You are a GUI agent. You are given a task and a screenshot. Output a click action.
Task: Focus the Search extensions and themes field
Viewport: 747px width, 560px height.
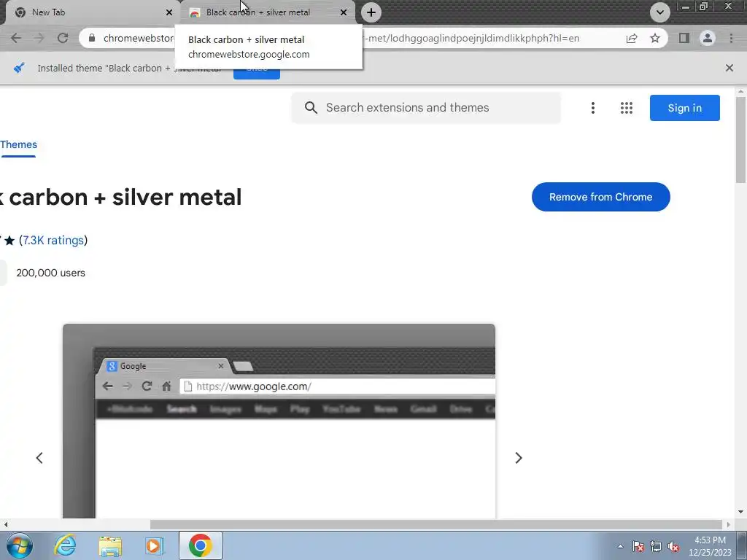[426, 108]
